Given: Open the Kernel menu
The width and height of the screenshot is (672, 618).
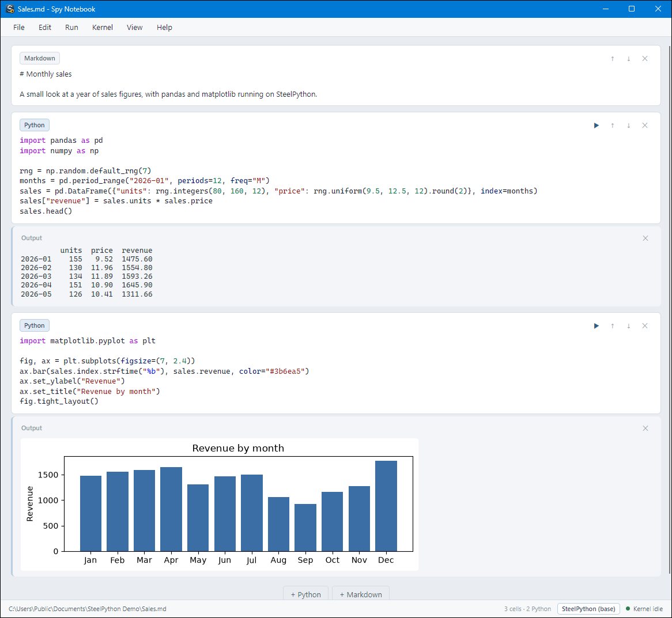Looking at the screenshot, I should (x=103, y=28).
